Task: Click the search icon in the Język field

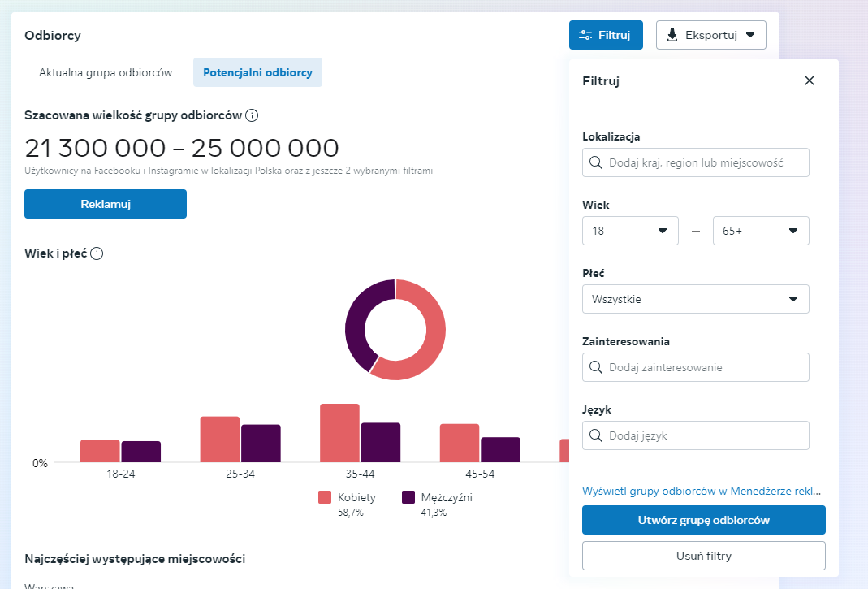Action: click(x=596, y=435)
